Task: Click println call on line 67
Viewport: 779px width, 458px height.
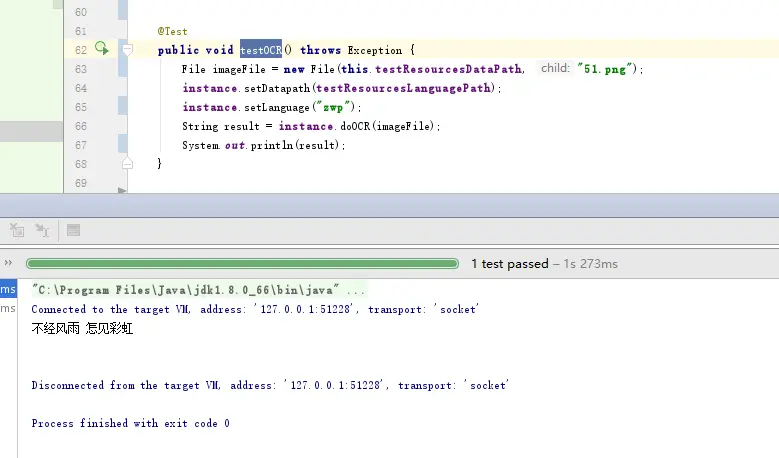Action: [272, 145]
